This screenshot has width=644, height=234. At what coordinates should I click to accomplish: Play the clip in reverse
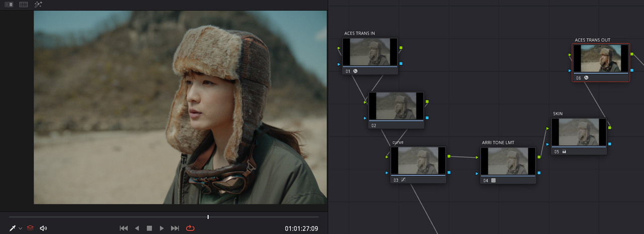point(137,228)
